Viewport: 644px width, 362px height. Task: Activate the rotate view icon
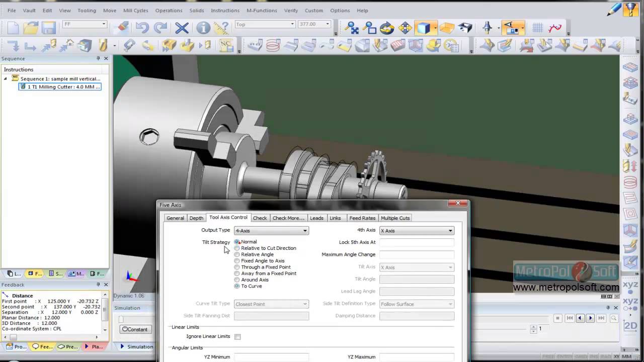tap(387, 28)
